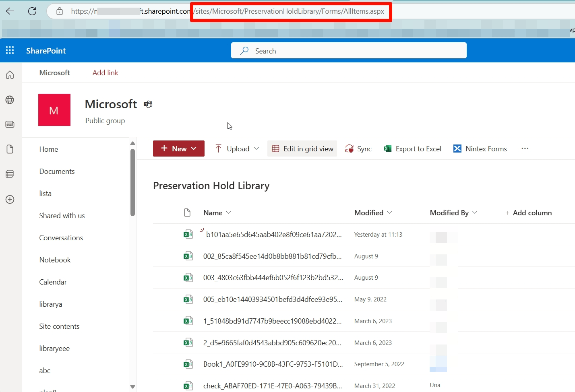
Task: Click Excel icon of 005_eb10e14403 file
Action: (188, 299)
